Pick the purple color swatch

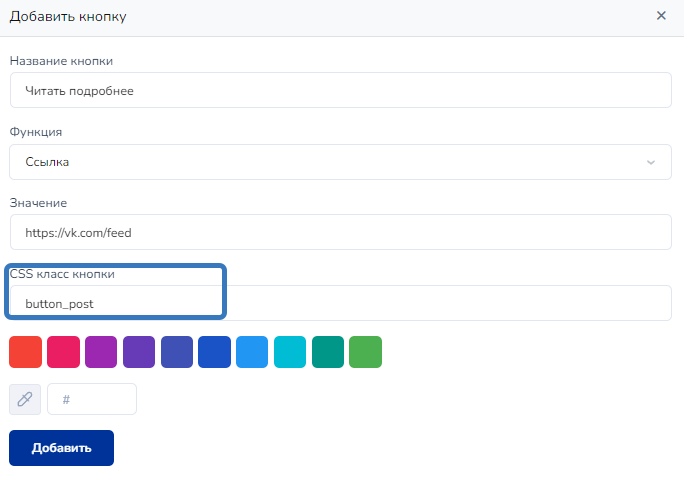[101, 352]
